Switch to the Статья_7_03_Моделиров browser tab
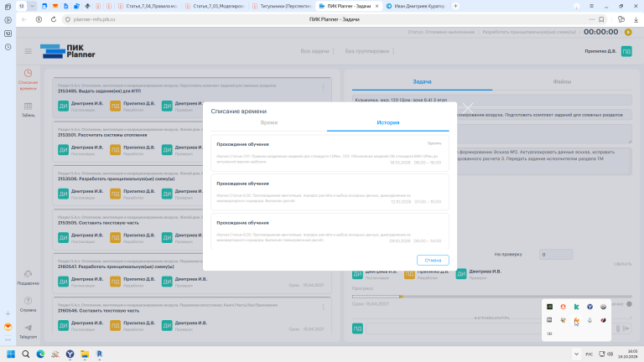This screenshot has height=362, width=644. 215,6
